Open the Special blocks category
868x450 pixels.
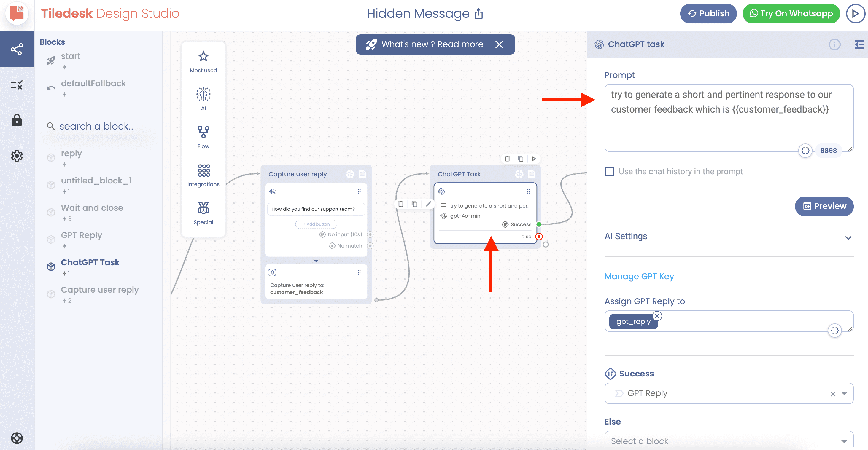click(x=203, y=213)
